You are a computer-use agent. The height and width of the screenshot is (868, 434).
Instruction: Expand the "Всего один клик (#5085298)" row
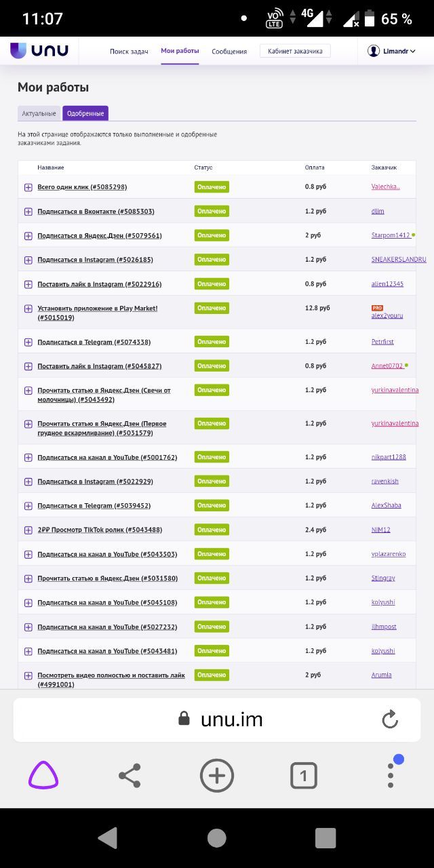click(x=28, y=187)
